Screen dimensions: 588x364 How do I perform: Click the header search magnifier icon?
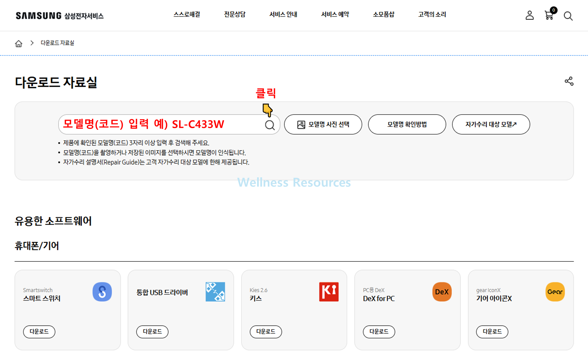pos(568,16)
